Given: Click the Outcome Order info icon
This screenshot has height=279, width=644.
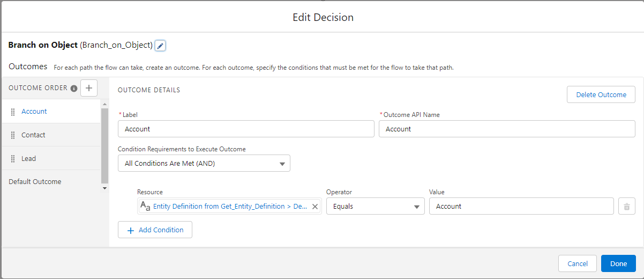Looking at the screenshot, I should [x=74, y=89].
